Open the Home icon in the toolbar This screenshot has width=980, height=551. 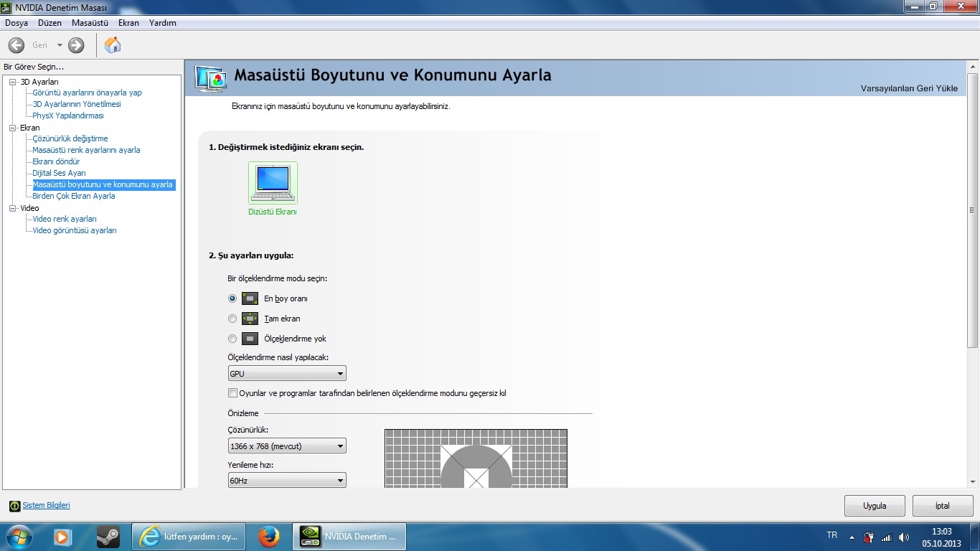[113, 45]
